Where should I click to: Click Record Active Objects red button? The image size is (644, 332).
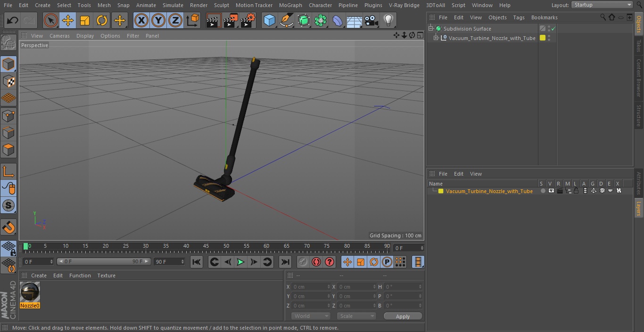click(303, 262)
